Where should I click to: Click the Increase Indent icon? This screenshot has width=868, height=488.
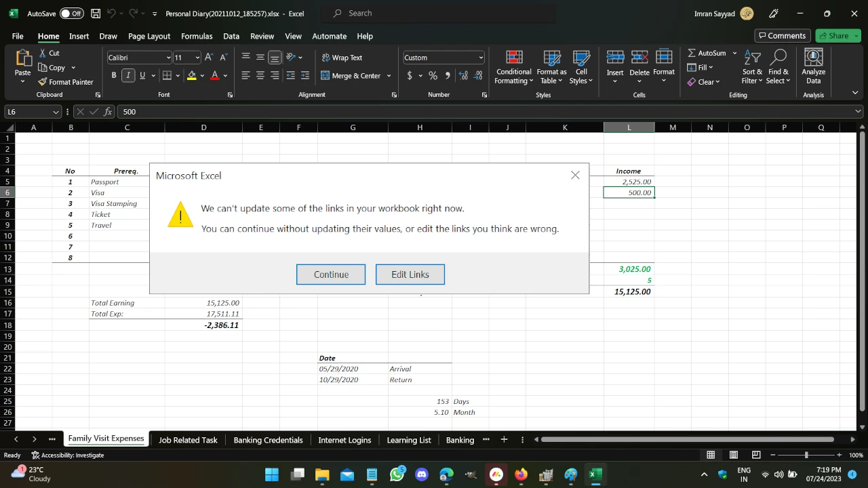click(305, 76)
